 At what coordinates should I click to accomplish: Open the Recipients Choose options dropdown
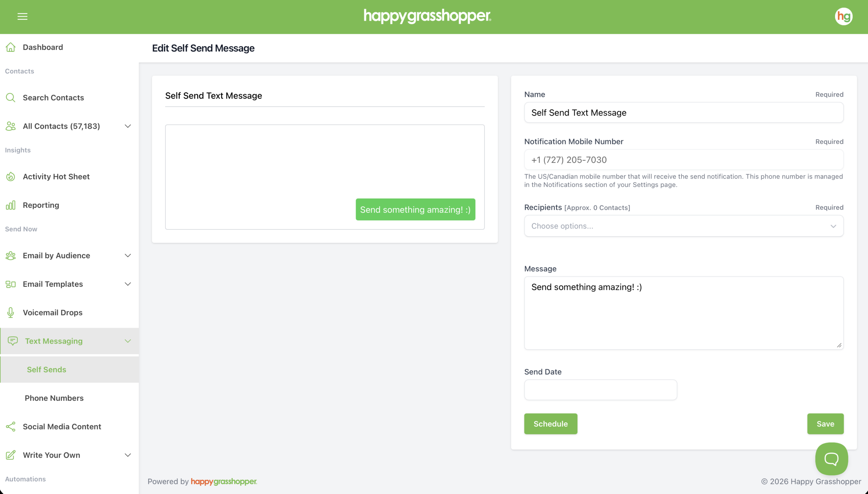[x=683, y=226]
